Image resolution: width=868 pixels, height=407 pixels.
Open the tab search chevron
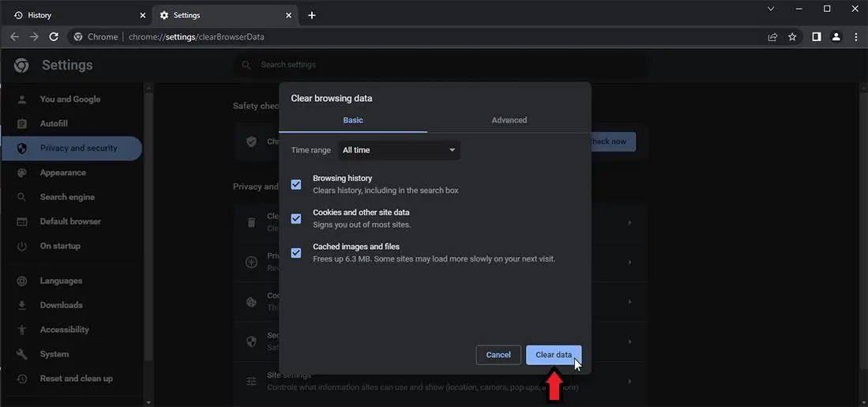coord(771,9)
